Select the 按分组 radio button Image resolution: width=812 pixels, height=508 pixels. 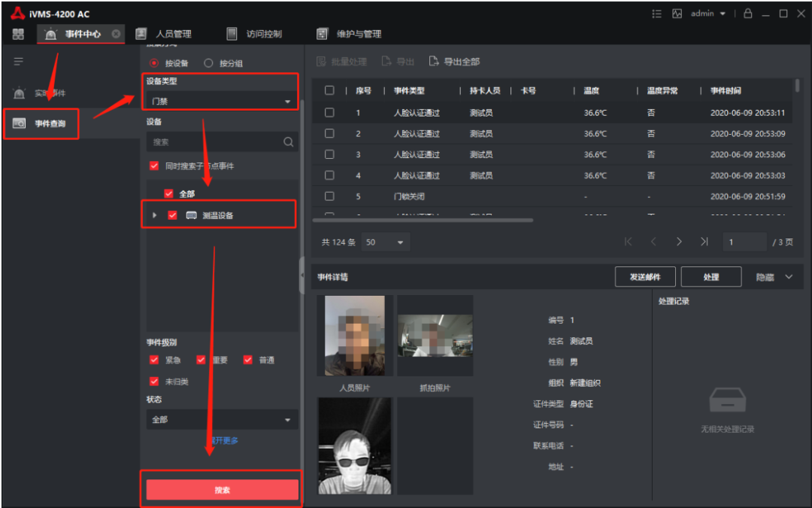click(209, 63)
